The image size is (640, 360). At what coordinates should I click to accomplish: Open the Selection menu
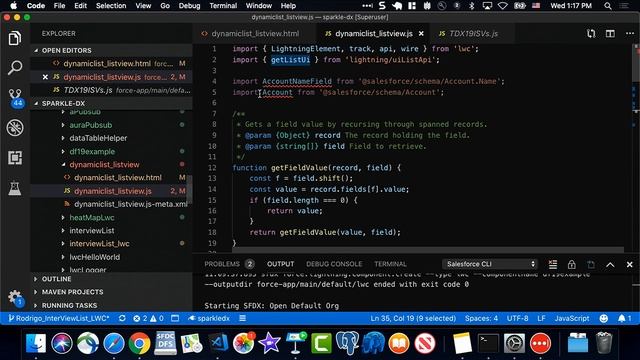pos(111,6)
